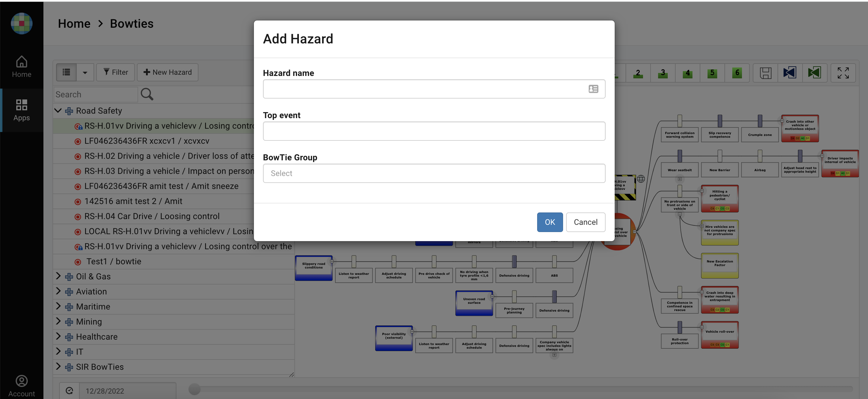Collapse the Road Safety group

point(58,110)
